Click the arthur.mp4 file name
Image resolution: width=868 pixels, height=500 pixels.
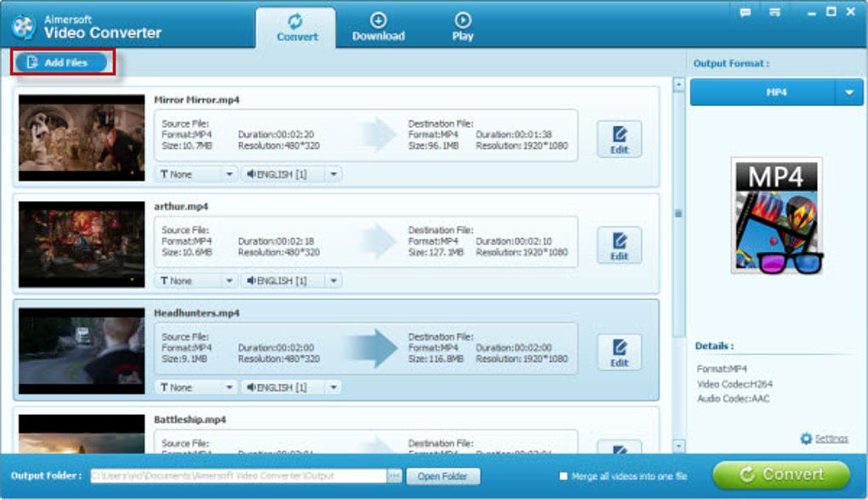pos(181,206)
